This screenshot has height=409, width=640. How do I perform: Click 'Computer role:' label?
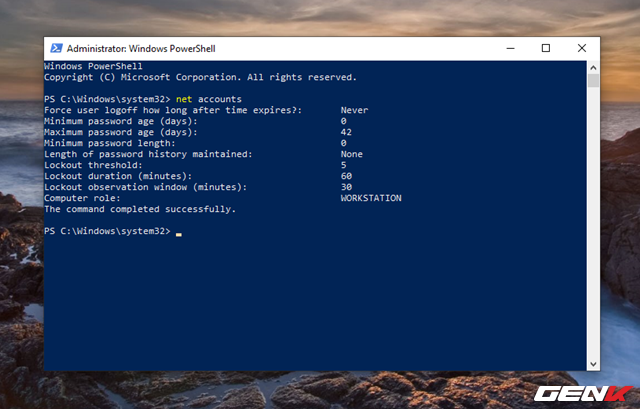82,198
